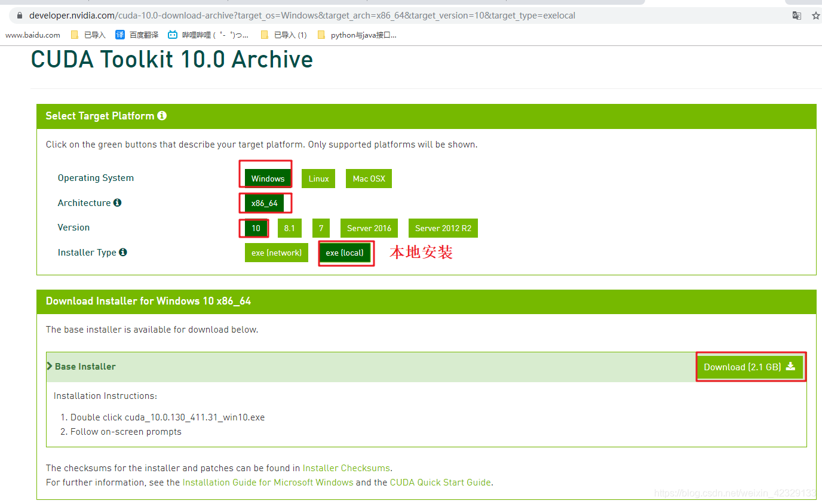Image resolution: width=822 pixels, height=504 pixels.
Task: Open the info icon beside Select Target Platform
Action: (162, 116)
